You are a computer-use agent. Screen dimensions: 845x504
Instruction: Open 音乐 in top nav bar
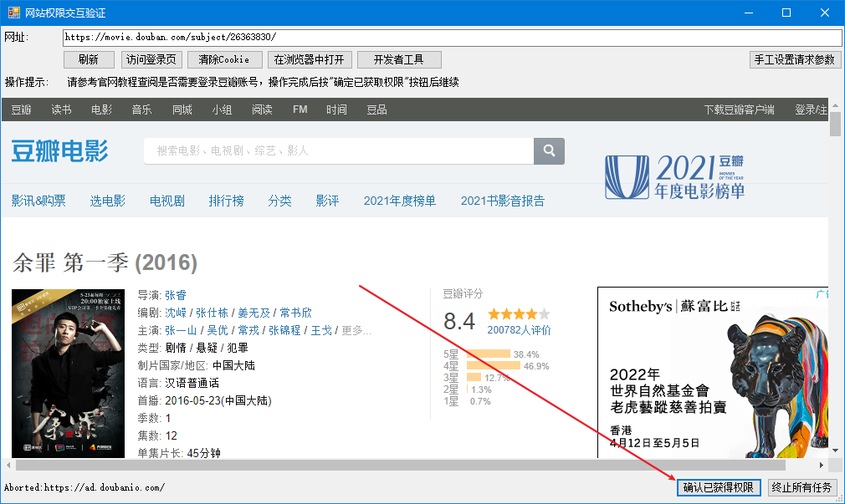[x=141, y=109]
